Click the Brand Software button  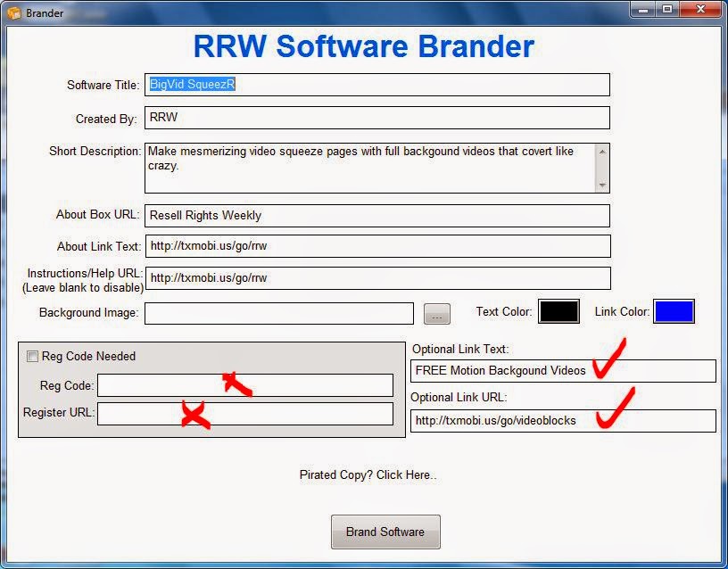click(385, 532)
